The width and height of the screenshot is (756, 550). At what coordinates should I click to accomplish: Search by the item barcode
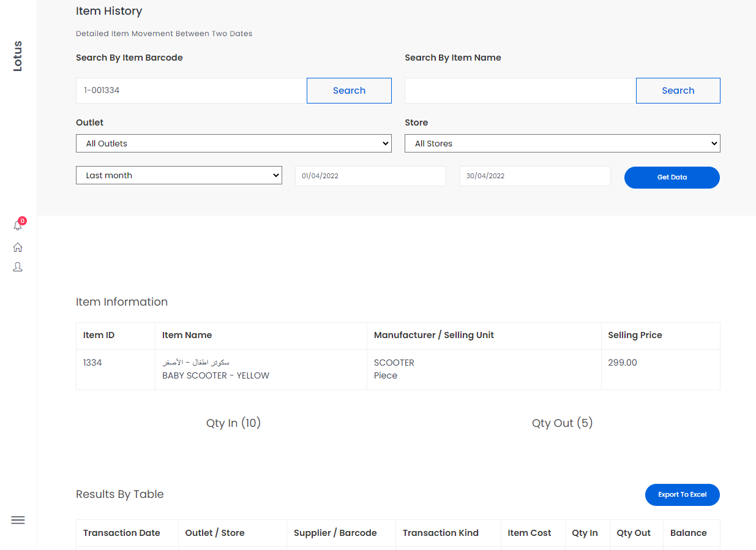click(x=349, y=91)
